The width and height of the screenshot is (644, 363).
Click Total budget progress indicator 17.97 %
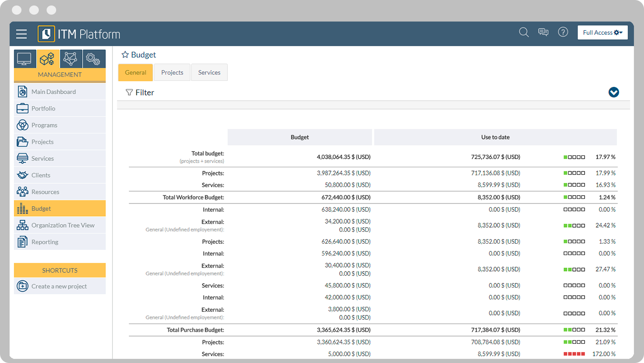pyautogui.click(x=574, y=157)
